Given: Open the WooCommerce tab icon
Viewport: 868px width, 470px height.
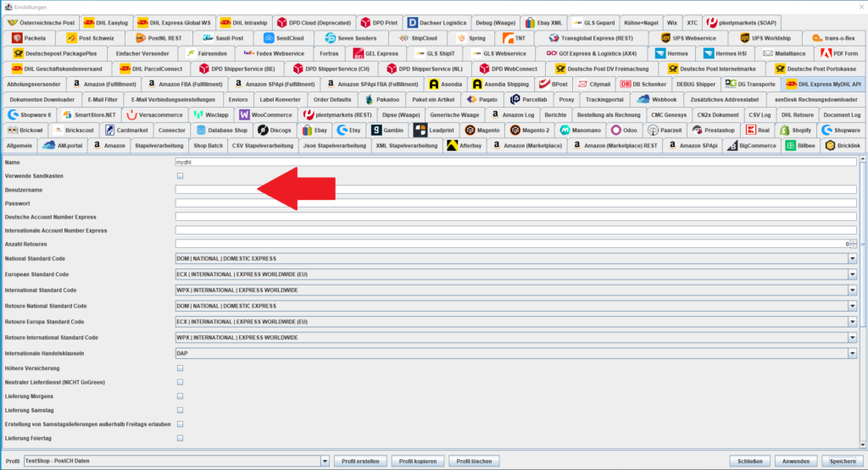Looking at the screenshot, I should coord(244,115).
